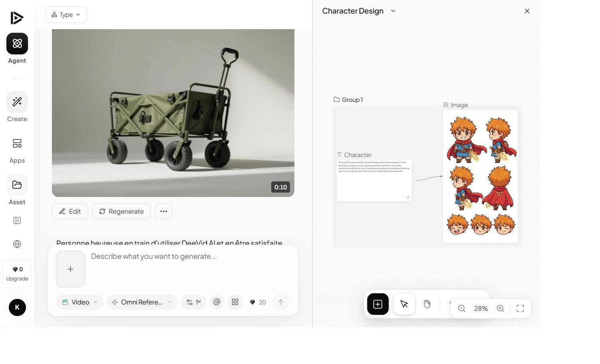Screen dimensions: 600x364
Task: Expand the Video mode dropdown
Action: point(79,302)
